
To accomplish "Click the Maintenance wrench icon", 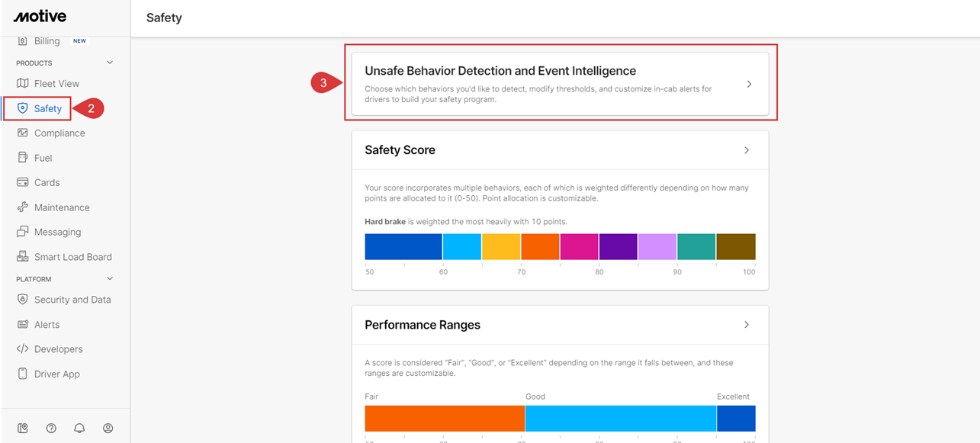I will pyautogui.click(x=22, y=207).
